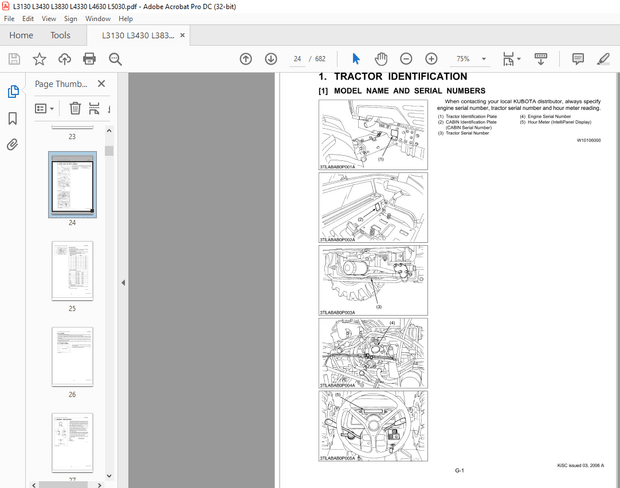Click the thumbnail vertical scrollbar thumb
This screenshot has width=620, height=488.
coord(109,151)
